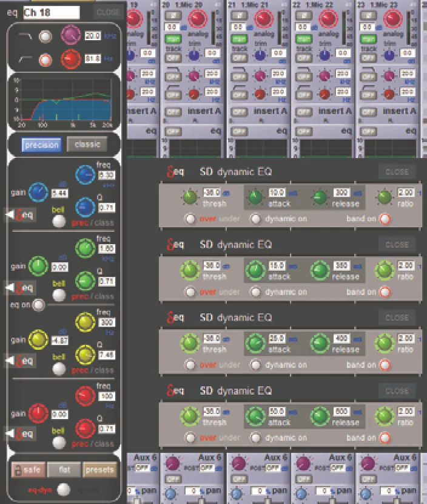The width and height of the screenshot is (427, 504).
Task: Click the red band freq knob
Action: 85,396
